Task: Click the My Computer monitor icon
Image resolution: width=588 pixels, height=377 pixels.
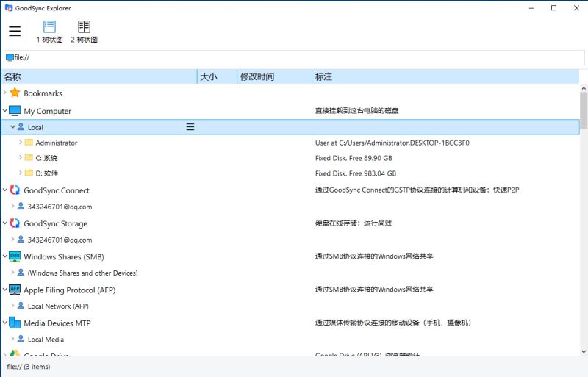Action: (15, 111)
